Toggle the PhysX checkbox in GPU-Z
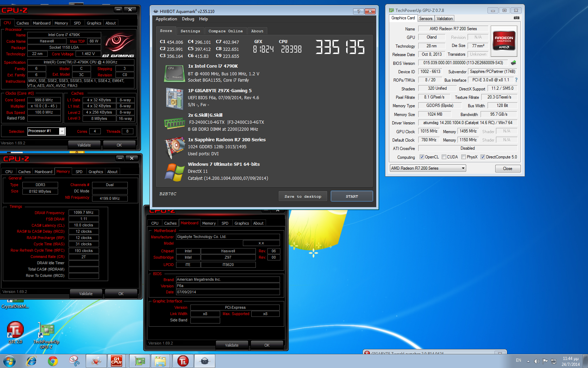This screenshot has height=368, width=588. click(x=463, y=157)
